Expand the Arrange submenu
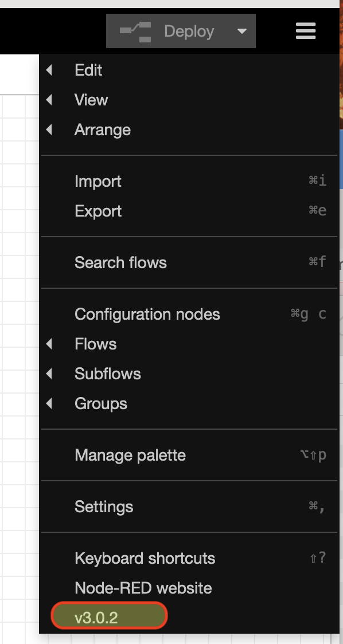343x644 pixels. [x=189, y=130]
